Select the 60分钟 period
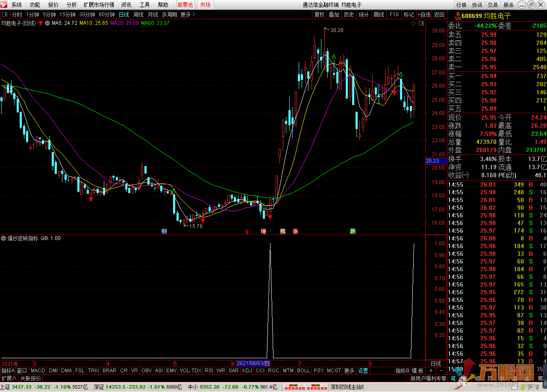547x392 pixels. 107,15
